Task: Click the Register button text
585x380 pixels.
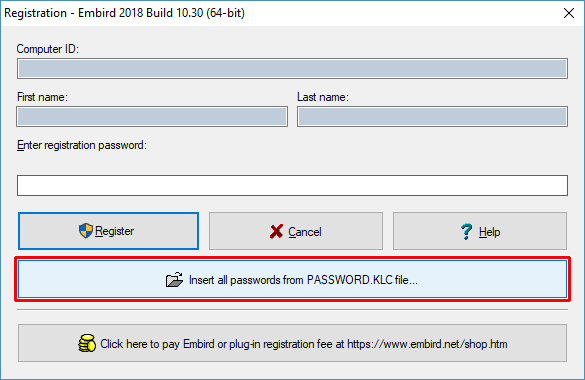Action: pyautogui.click(x=115, y=231)
